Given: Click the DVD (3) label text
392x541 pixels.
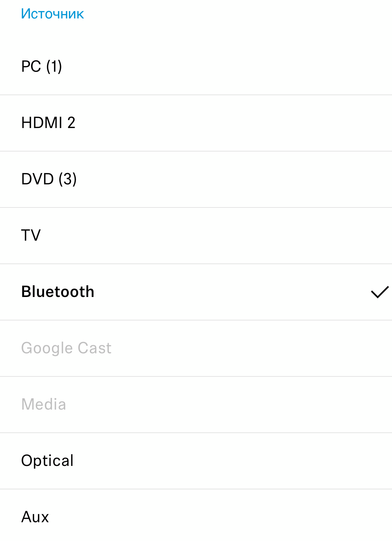Looking at the screenshot, I should (x=49, y=179).
